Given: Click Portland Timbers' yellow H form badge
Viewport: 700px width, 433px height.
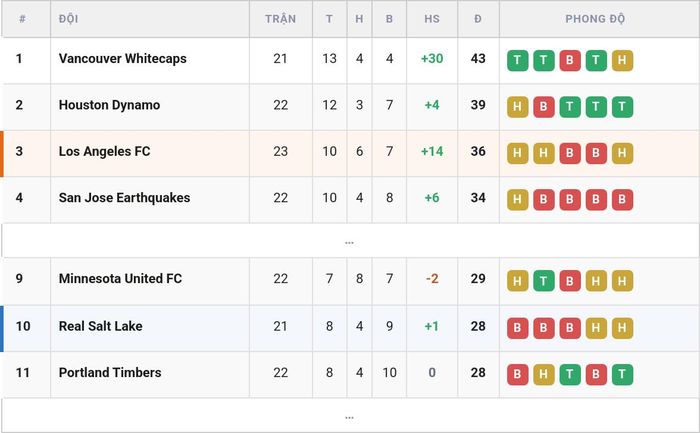Looking at the screenshot, I should 543,374.
